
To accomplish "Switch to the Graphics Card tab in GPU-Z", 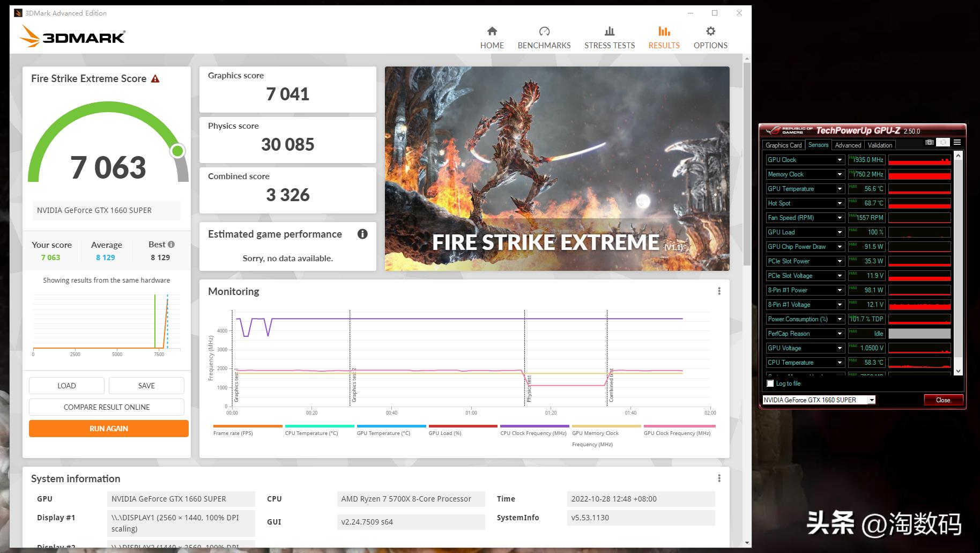I will [x=783, y=145].
